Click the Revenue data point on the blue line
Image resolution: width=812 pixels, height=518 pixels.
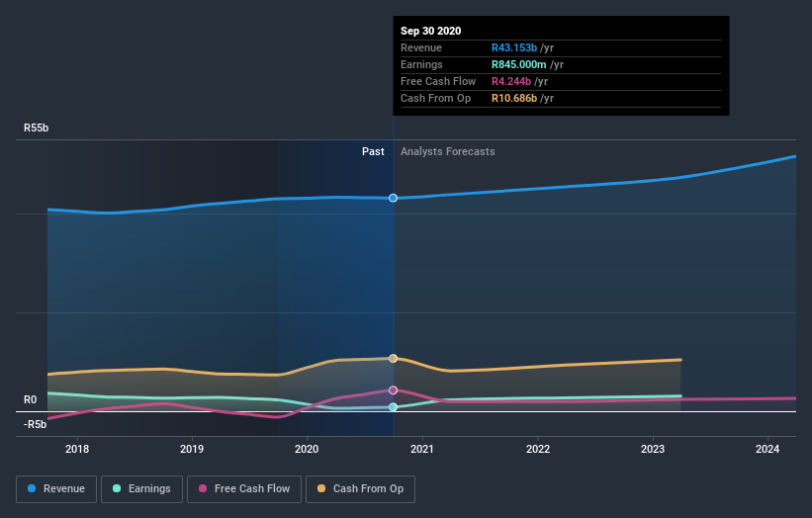[x=393, y=198]
